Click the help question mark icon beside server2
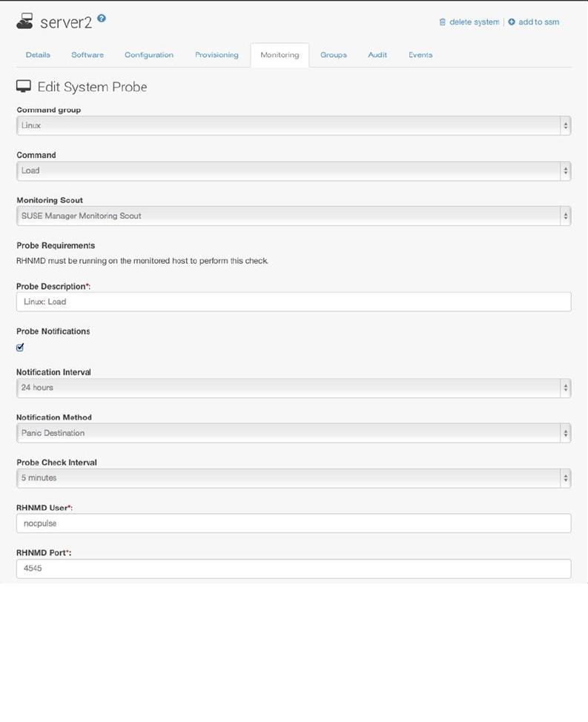Viewport: 588px width, 722px height. pos(102,19)
